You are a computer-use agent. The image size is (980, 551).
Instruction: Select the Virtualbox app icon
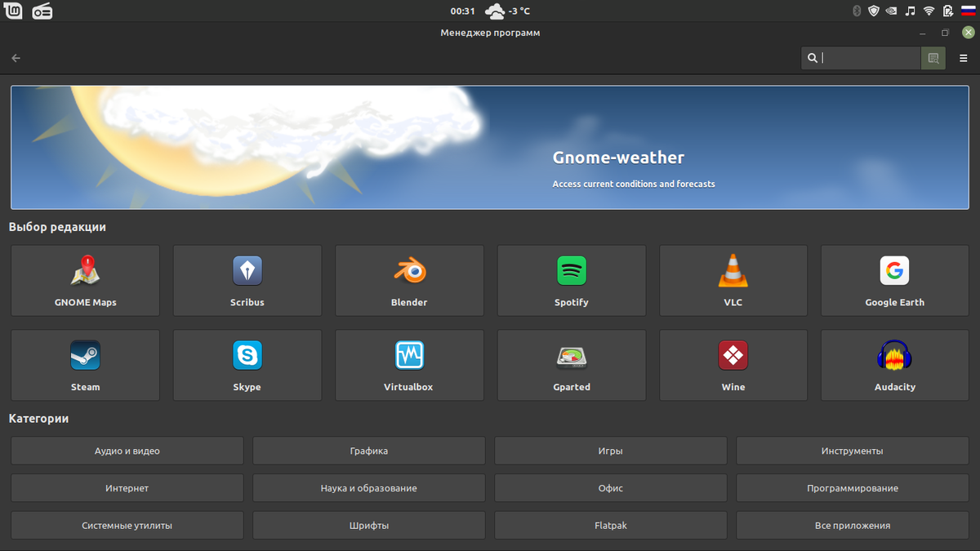point(409,356)
